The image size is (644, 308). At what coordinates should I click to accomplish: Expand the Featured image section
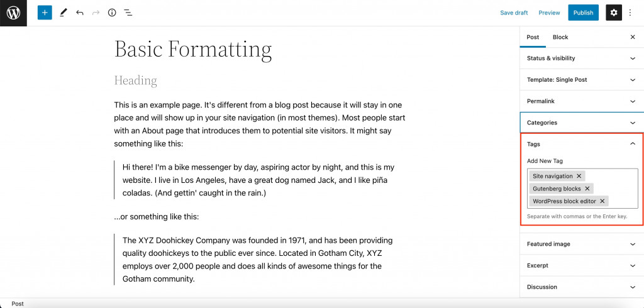(x=582, y=244)
